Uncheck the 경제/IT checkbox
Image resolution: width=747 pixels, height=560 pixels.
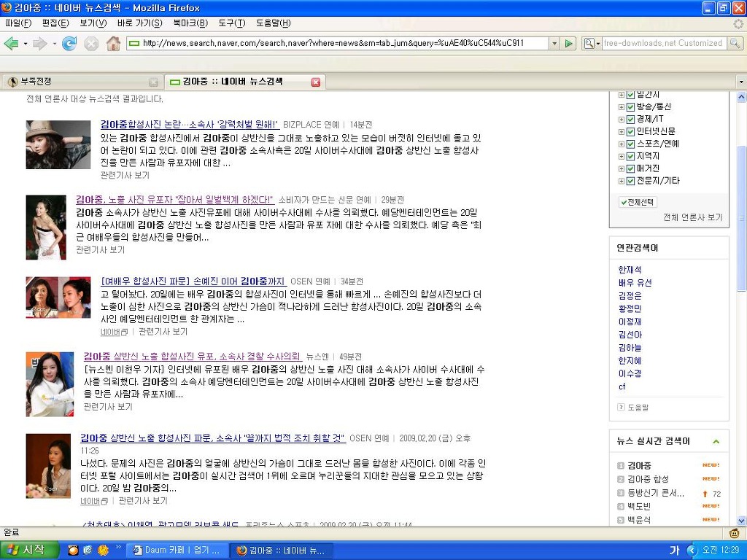pos(630,120)
